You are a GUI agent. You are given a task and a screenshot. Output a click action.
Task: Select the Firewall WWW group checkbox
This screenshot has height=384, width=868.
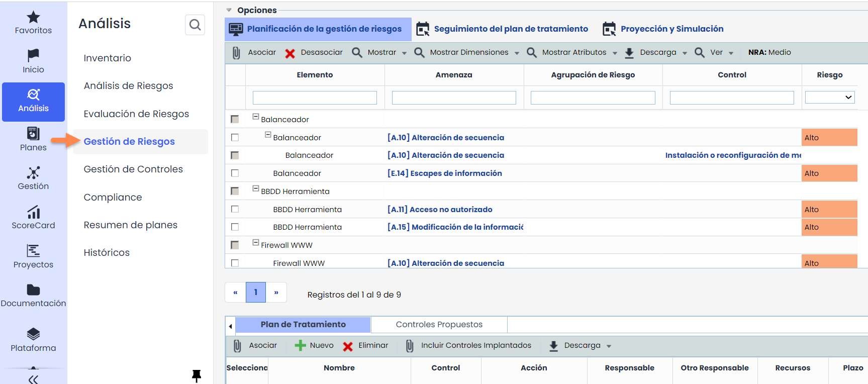point(235,245)
